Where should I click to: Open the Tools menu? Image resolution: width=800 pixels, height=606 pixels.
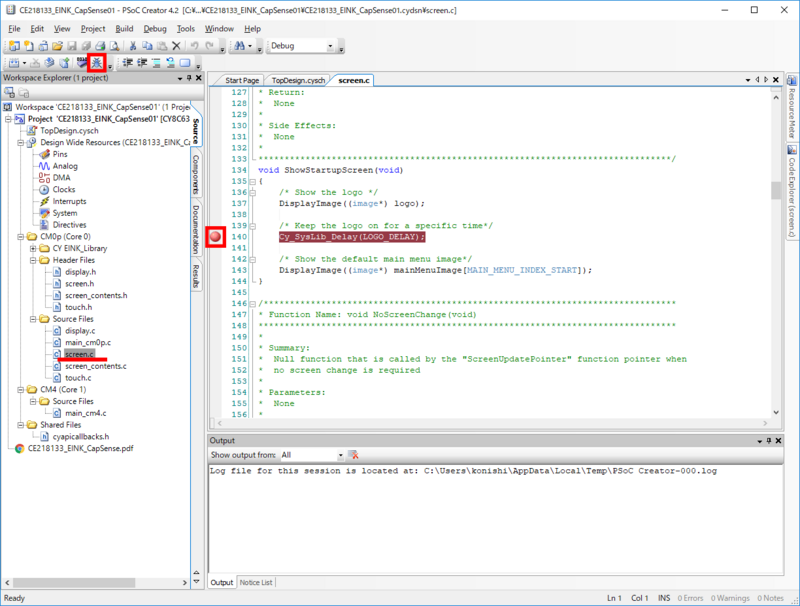(186, 29)
